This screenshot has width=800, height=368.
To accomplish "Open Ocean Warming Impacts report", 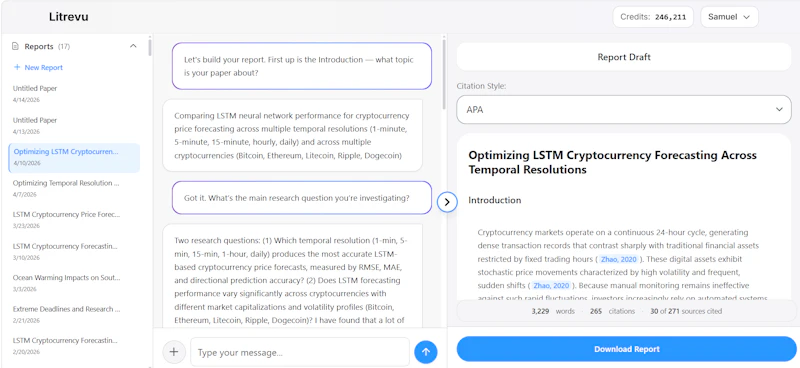I will (74, 283).
